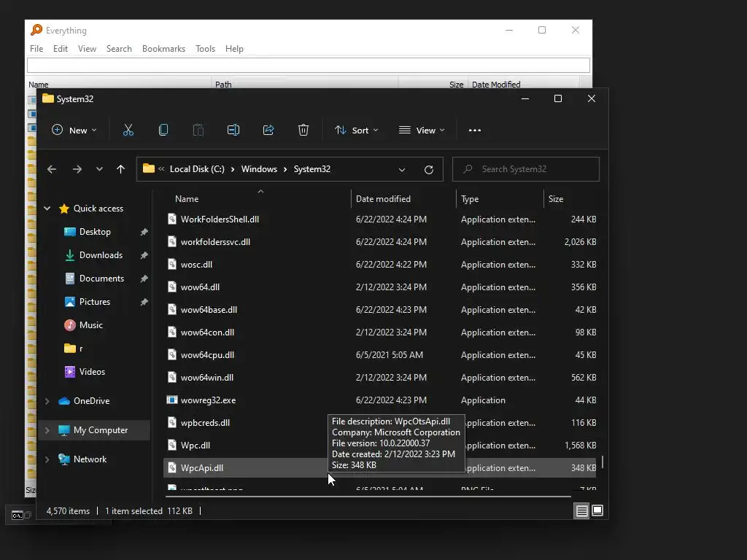The height and width of the screenshot is (560, 747).
Task: Open File menu in Everything window
Action: [36, 49]
